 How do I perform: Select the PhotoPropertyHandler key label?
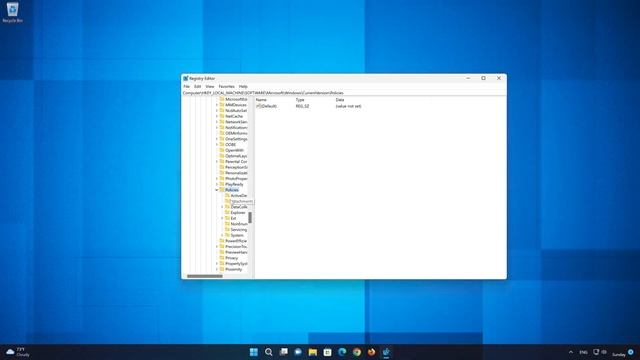[236, 179]
